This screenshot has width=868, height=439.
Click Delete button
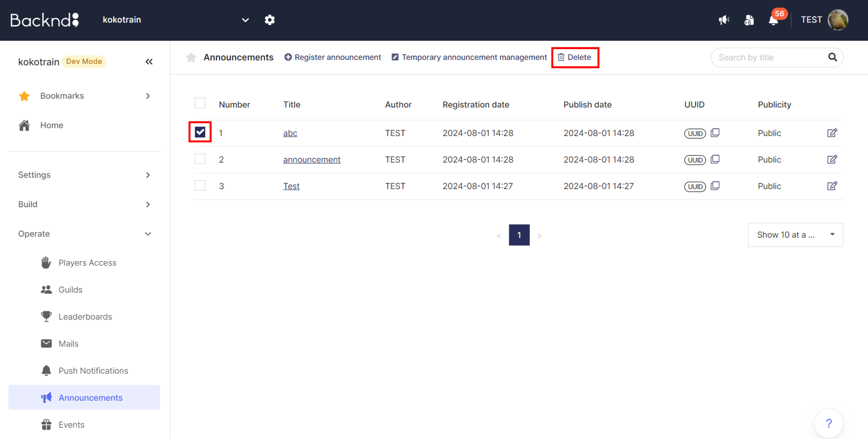coord(575,57)
